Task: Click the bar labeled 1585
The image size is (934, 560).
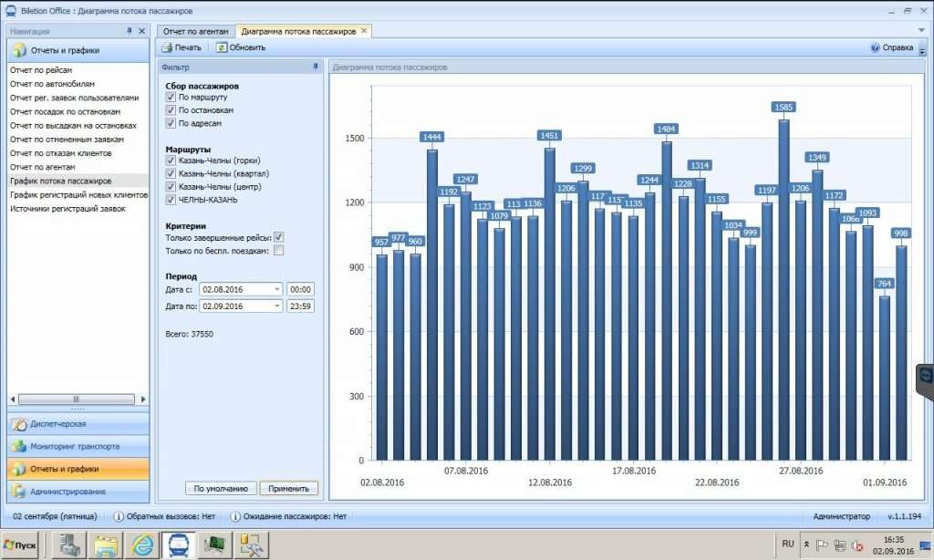Action: click(784, 290)
